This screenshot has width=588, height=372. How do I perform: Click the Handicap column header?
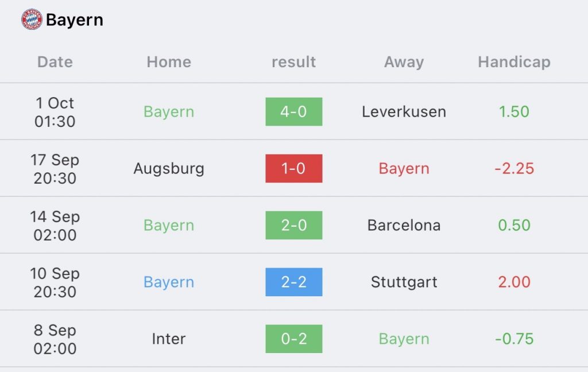(514, 63)
